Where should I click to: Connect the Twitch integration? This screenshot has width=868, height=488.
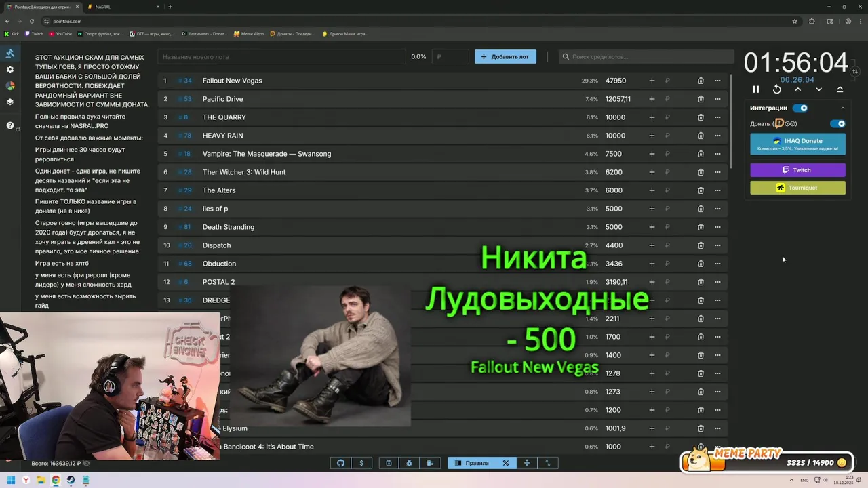797,170
